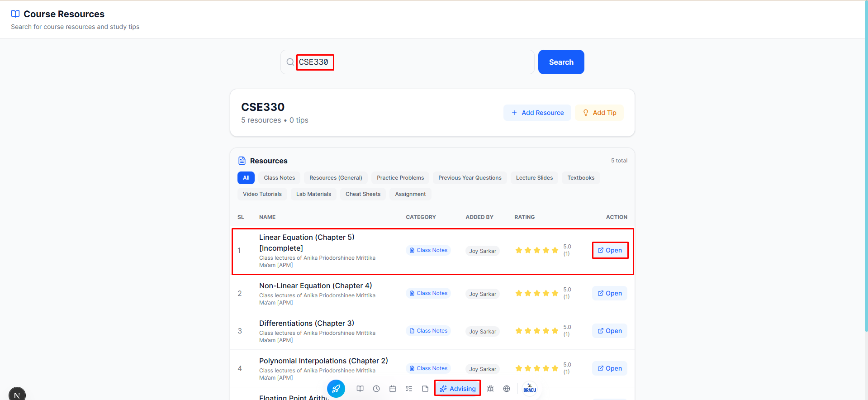Filter by Practice Problems
The width and height of the screenshot is (868, 400).
400,178
